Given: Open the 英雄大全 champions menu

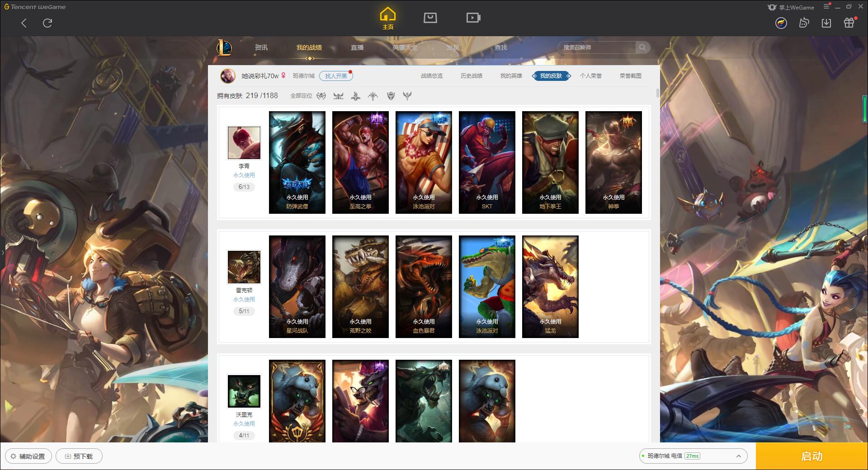Looking at the screenshot, I should [405, 47].
